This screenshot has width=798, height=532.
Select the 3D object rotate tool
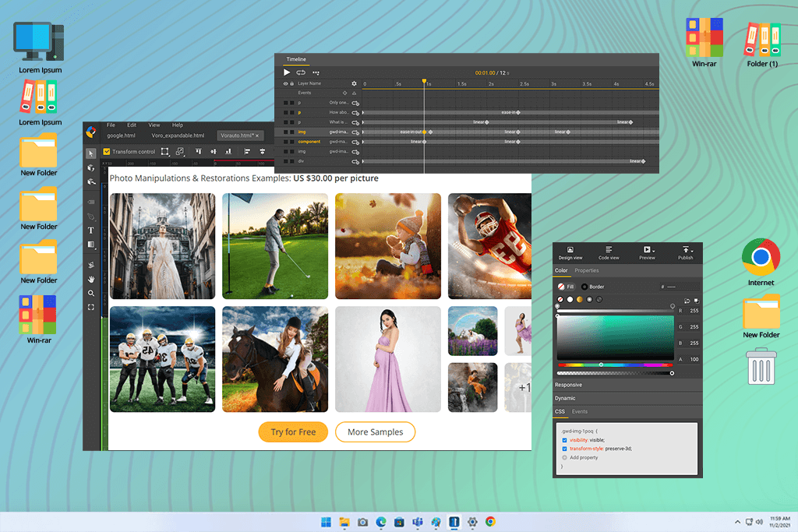(91, 167)
